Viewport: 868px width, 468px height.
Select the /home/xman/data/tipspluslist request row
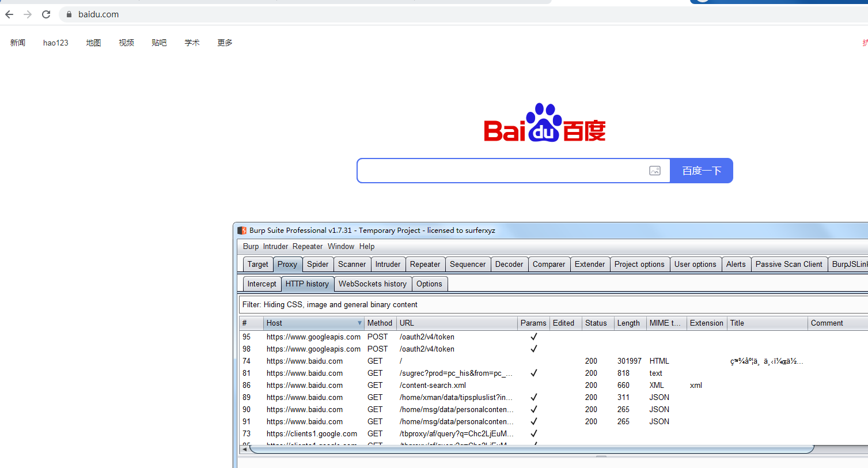(x=554, y=397)
